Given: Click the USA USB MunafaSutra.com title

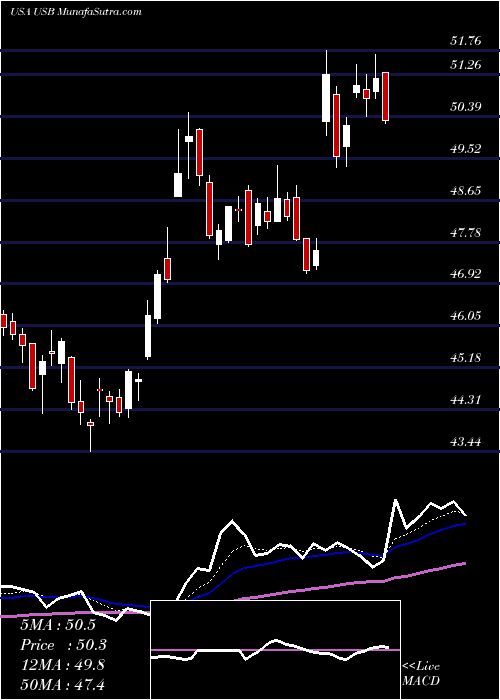Looking at the screenshot, I should tap(75, 11).
